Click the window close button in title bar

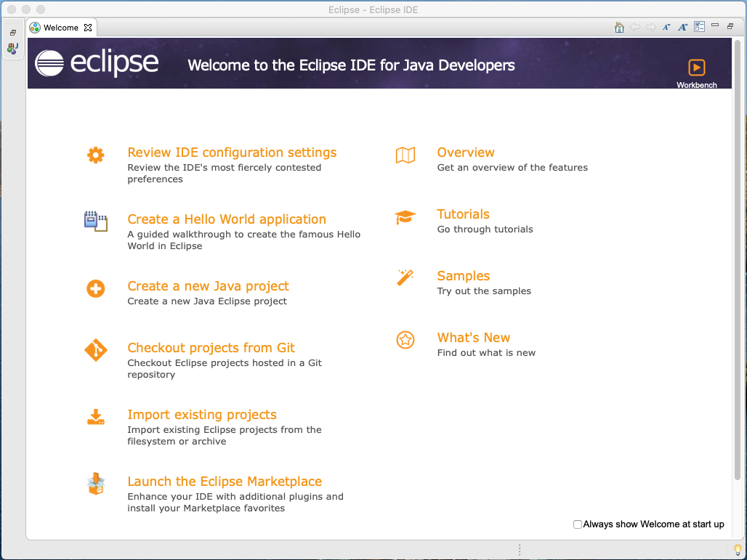pyautogui.click(x=12, y=9)
